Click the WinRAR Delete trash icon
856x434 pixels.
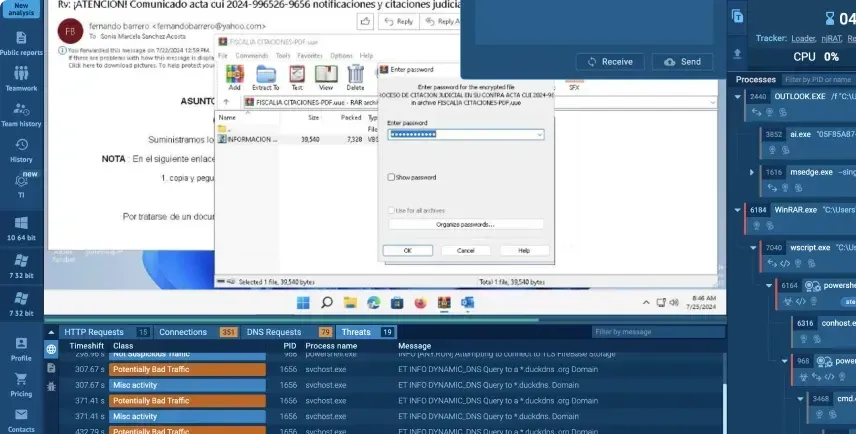[x=355, y=78]
